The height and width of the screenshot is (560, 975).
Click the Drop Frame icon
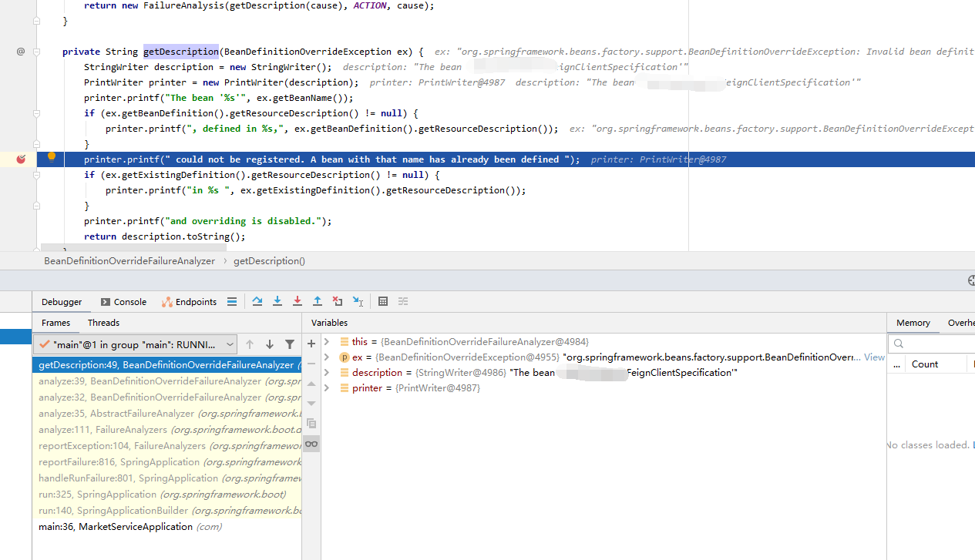[338, 301]
